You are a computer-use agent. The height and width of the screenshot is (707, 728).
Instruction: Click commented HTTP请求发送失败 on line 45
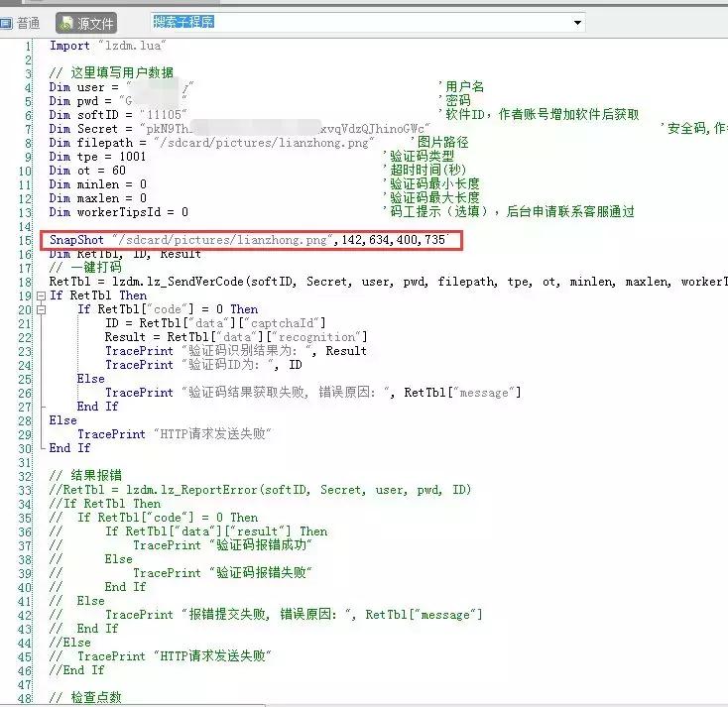[175, 656]
